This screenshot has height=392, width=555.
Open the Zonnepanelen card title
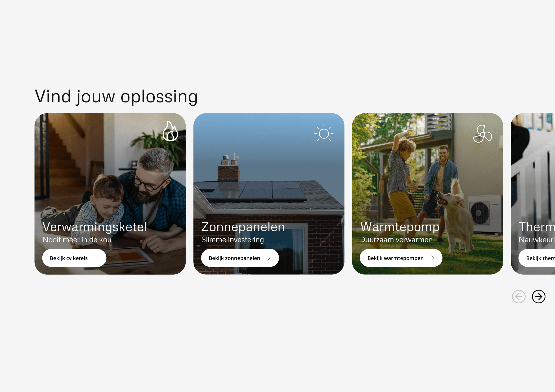coord(243,227)
